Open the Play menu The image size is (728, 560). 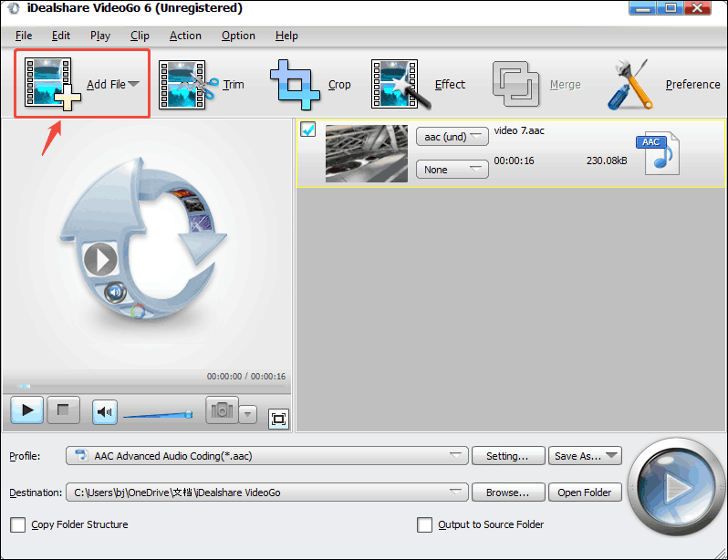[x=100, y=36]
